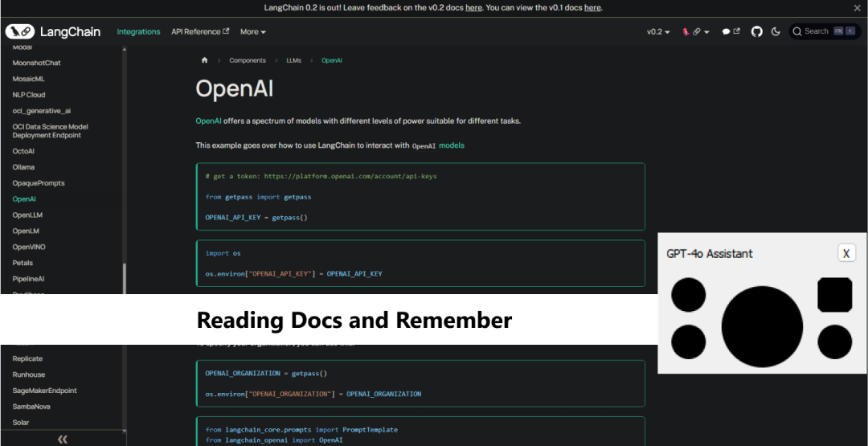Click the 'GPT-4o Assistant' title
Image resolution: width=868 pixels, height=446 pixels.
coord(709,253)
